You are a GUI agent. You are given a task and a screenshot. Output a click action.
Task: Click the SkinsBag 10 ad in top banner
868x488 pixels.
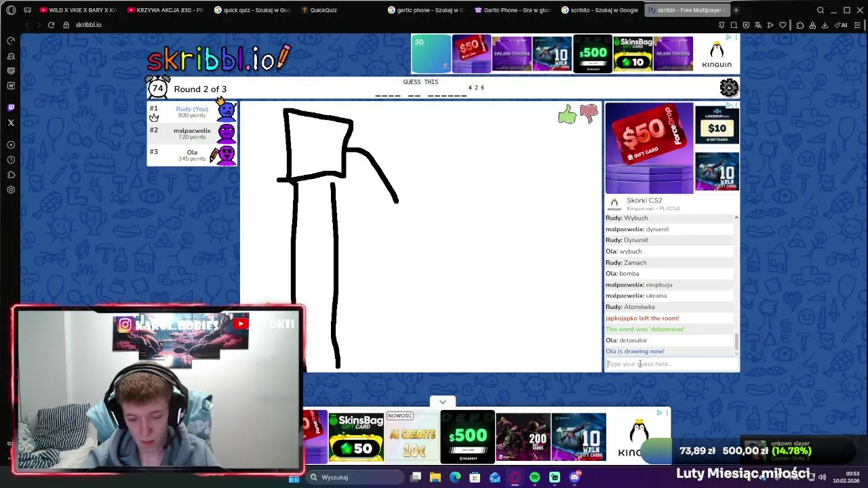point(633,54)
